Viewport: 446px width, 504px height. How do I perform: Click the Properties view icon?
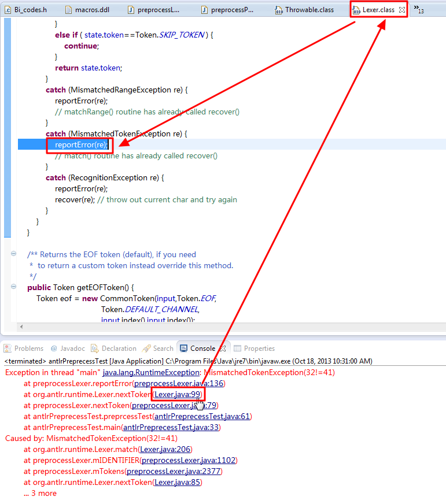click(x=238, y=349)
